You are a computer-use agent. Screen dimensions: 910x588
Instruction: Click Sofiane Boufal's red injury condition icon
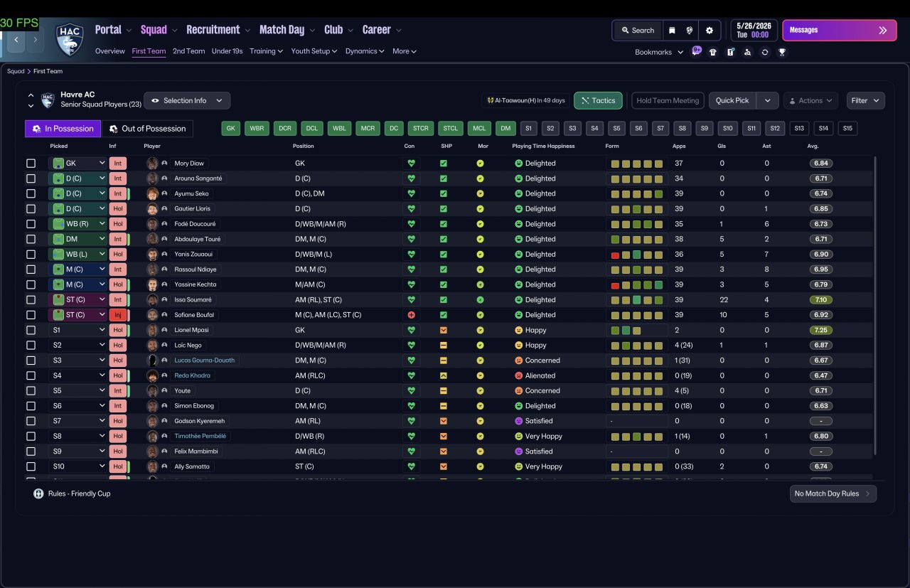[x=410, y=315]
